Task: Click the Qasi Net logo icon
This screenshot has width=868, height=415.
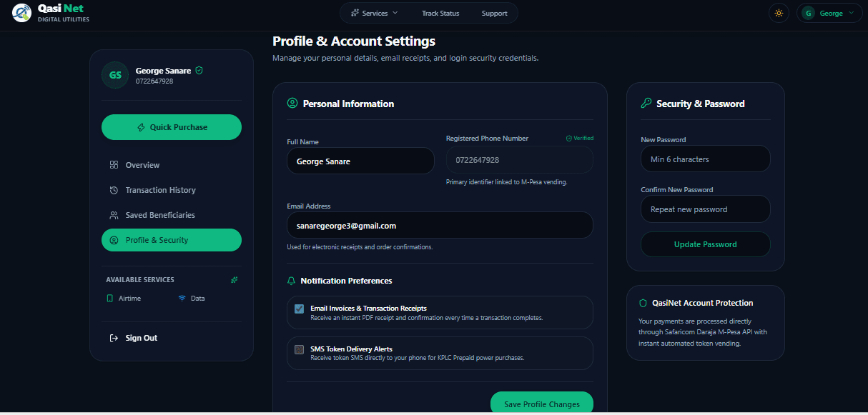Action: 22,13
